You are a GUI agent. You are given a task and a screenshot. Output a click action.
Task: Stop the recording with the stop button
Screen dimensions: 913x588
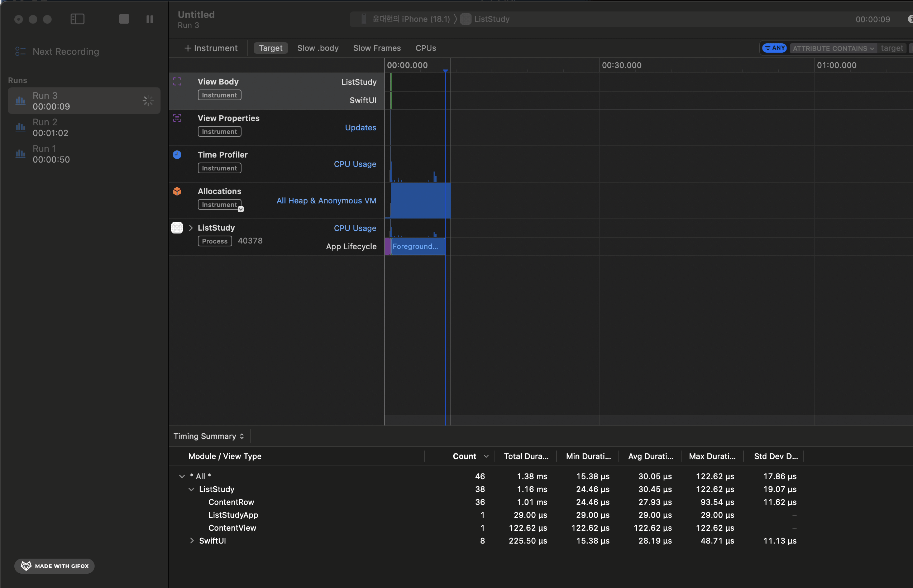124,19
